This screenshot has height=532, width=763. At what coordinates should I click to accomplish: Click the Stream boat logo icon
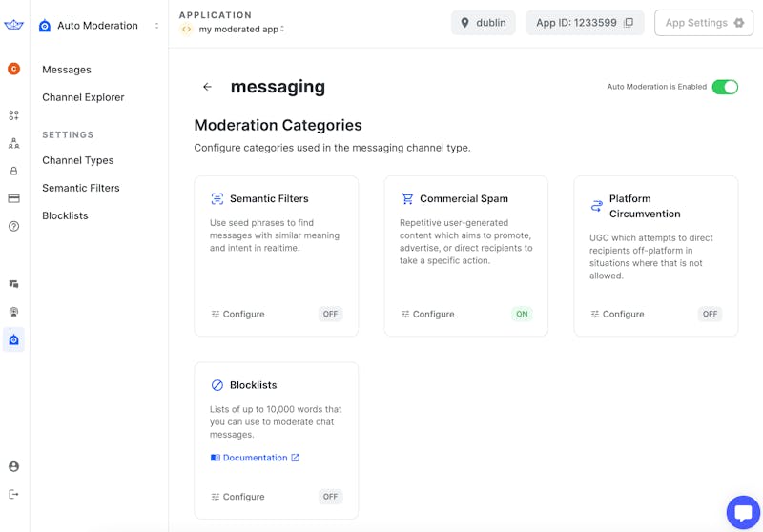pos(13,25)
